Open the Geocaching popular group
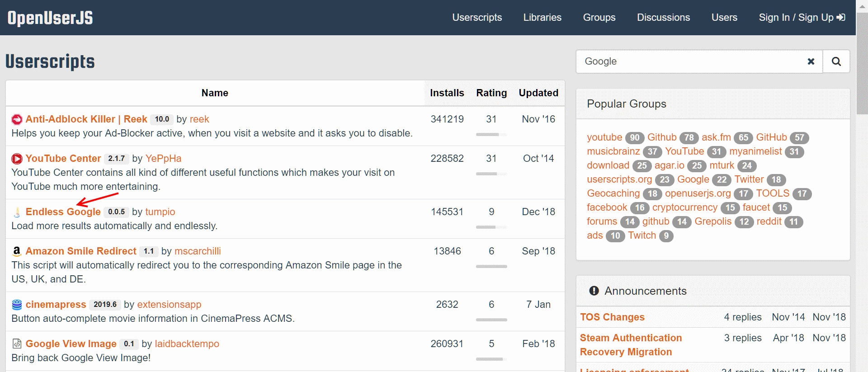The height and width of the screenshot is (372, 868). [x=613, y=193]
